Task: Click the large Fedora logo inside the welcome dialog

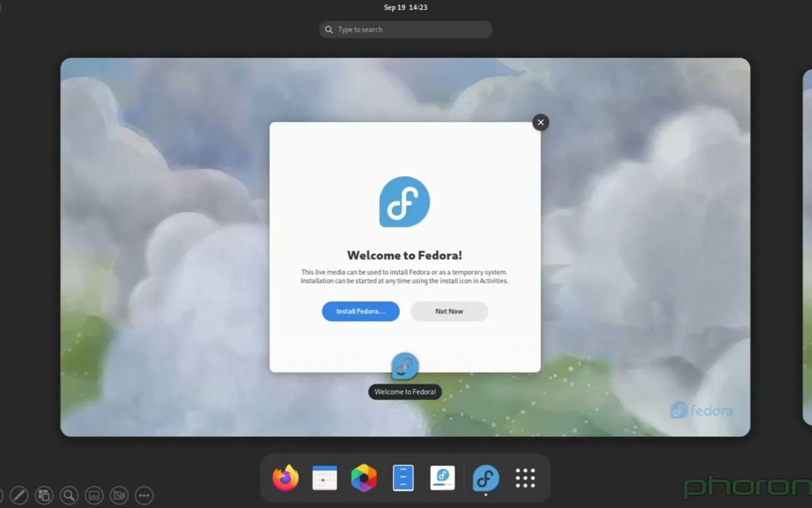Action: [x=405, y=202]
